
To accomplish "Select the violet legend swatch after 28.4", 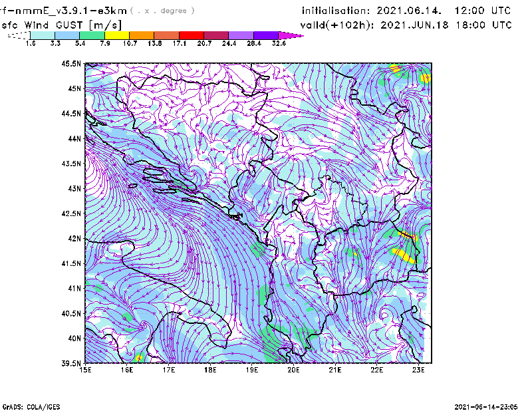I will click(x=265, y=35).
